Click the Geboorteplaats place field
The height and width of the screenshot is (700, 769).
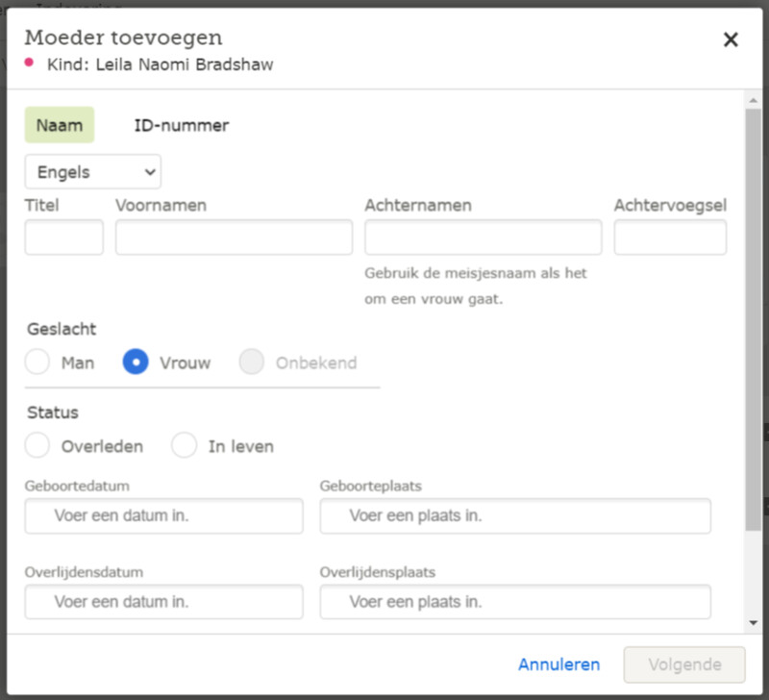[x=515, y=516]
